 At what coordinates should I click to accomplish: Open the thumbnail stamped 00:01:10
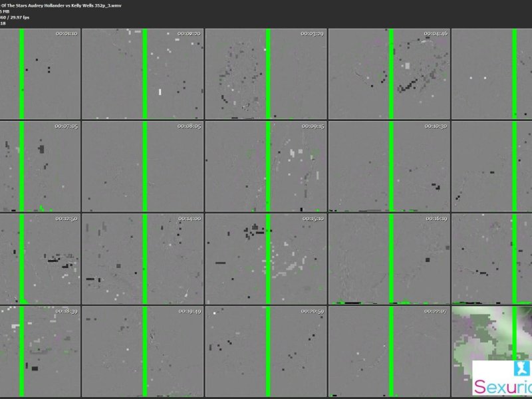39,74
